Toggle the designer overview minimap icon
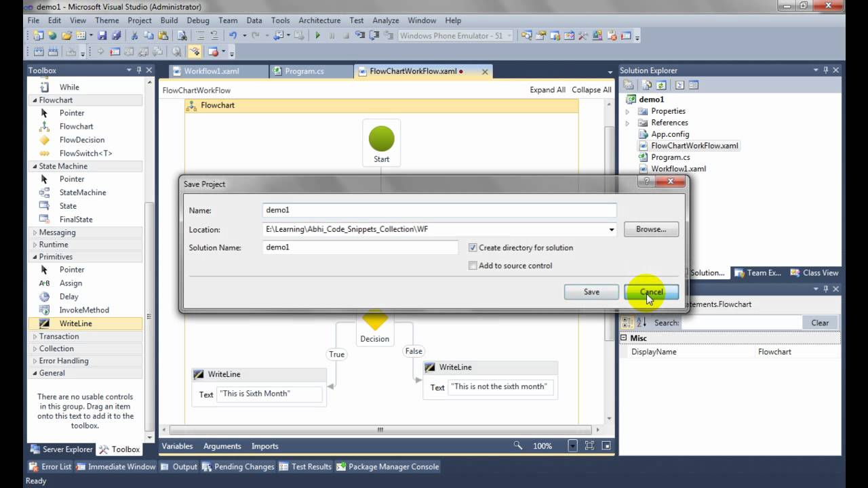Viewport: 868px width, 488px height. [606, 445]
